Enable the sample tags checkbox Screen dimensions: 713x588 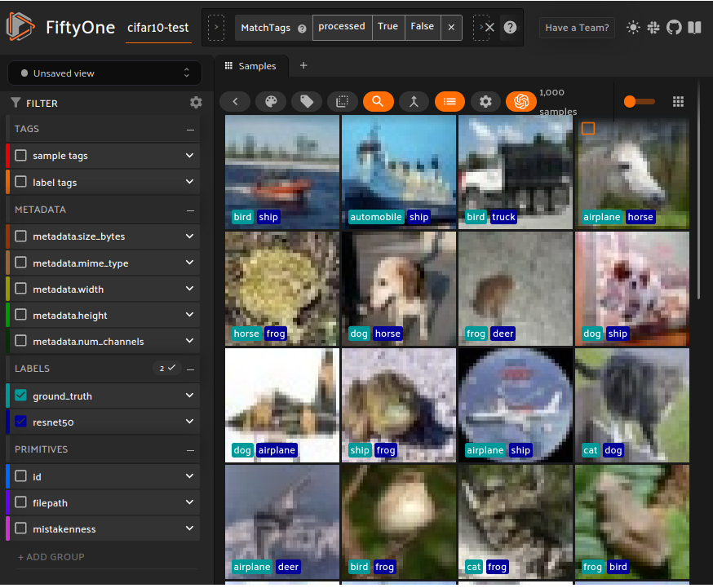coord(21,156)
